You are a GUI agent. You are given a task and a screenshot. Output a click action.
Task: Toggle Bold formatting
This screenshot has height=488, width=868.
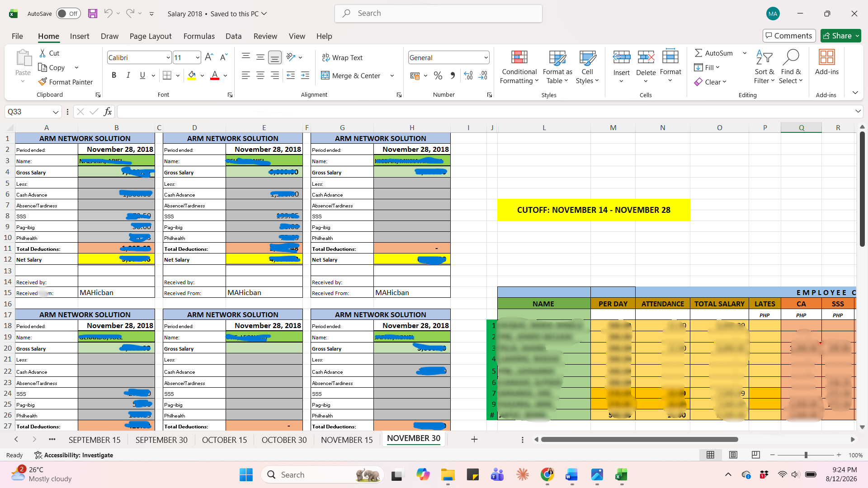pos(114,75)
